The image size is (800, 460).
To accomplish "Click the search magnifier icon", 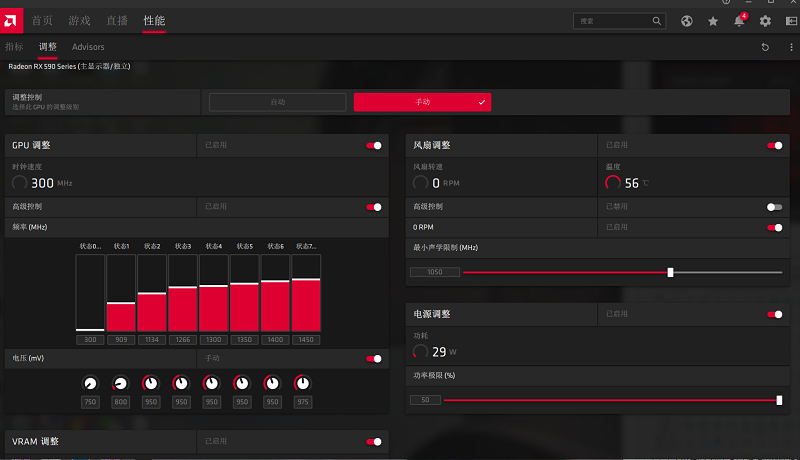I will [657, 21].
